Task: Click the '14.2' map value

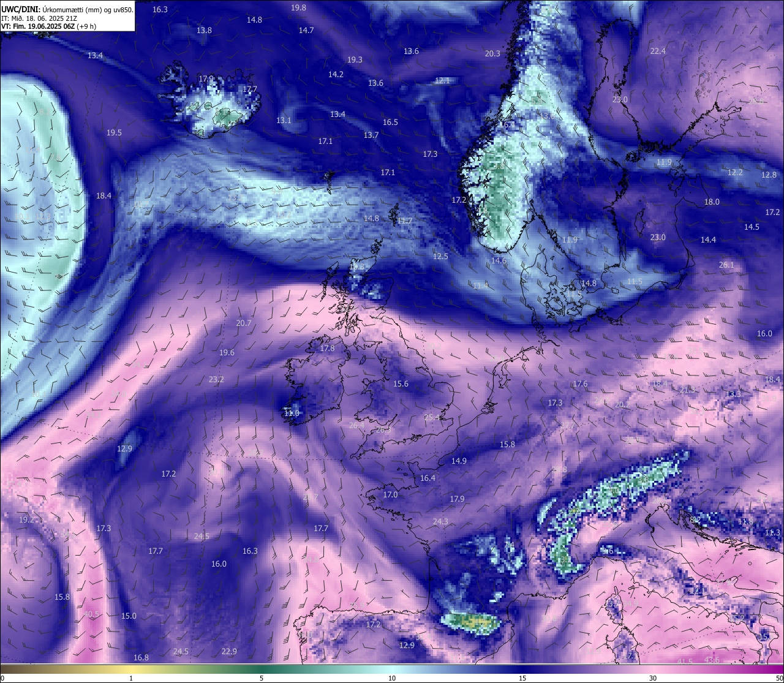Action: point(336,74)
